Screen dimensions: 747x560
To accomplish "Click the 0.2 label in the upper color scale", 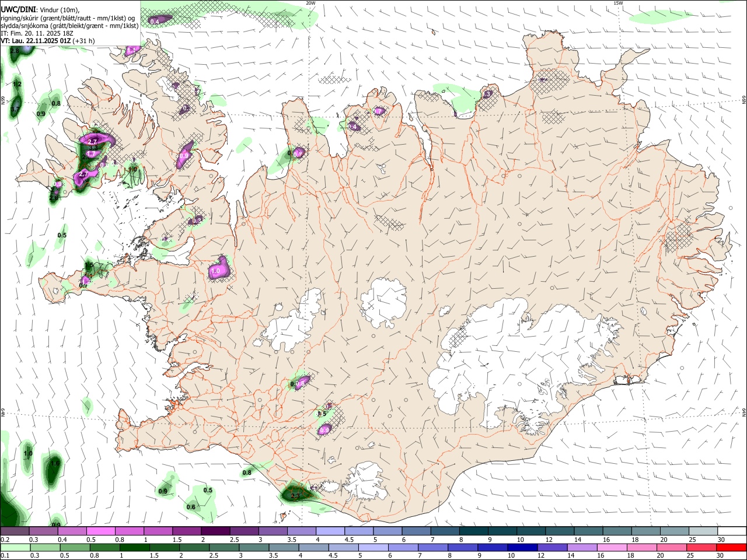I will click(x=5, y=540).
